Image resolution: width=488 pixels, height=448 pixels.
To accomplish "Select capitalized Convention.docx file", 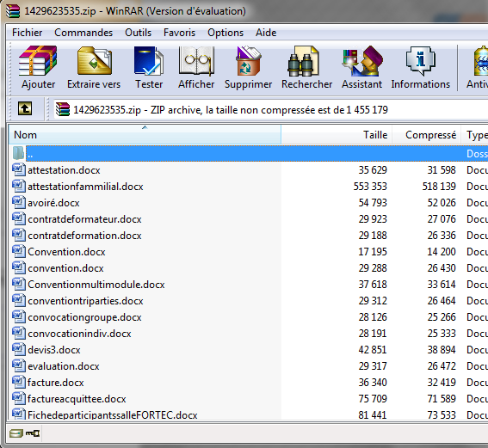I will [x=66, y=251].
